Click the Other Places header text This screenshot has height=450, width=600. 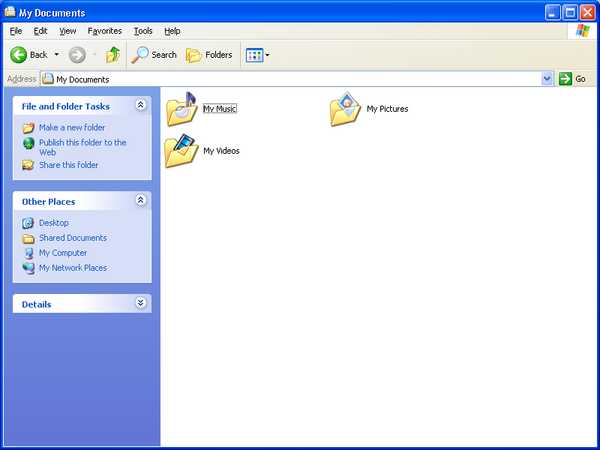coord(48,202)
